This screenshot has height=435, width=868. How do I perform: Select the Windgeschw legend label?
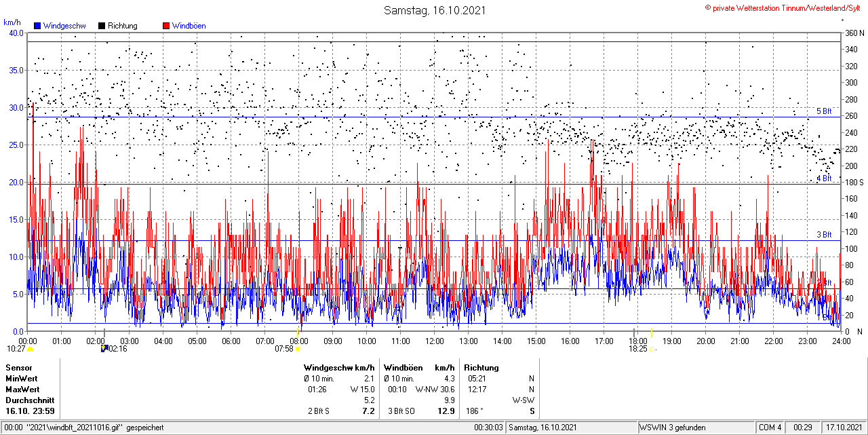(64, 26)
